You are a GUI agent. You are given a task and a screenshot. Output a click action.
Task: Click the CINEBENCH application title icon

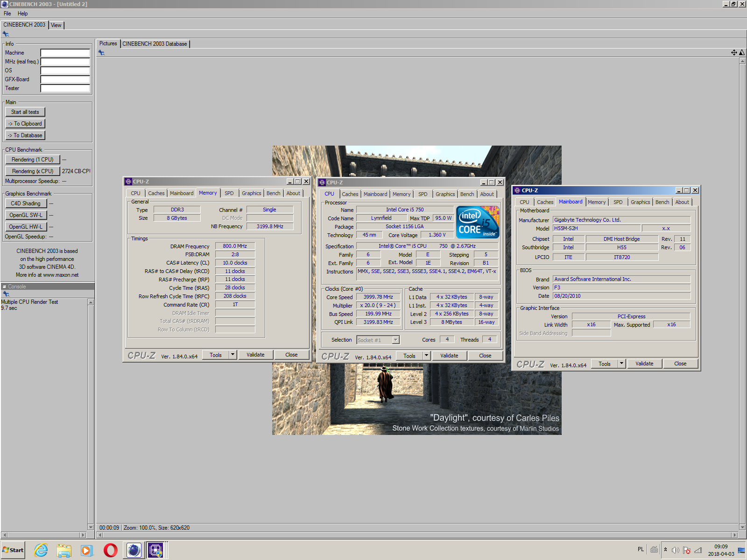point(5,4)
